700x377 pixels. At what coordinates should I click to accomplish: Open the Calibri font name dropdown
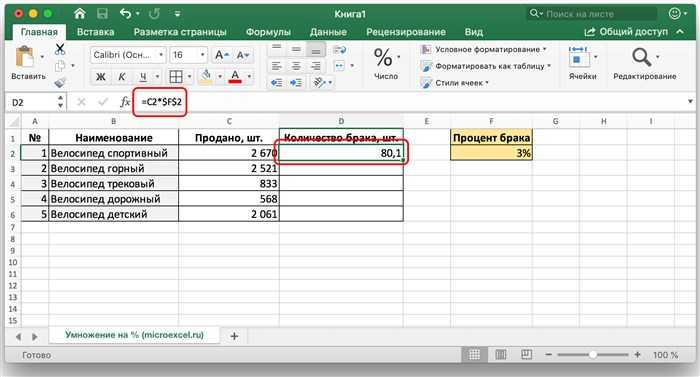click(128, 55)
